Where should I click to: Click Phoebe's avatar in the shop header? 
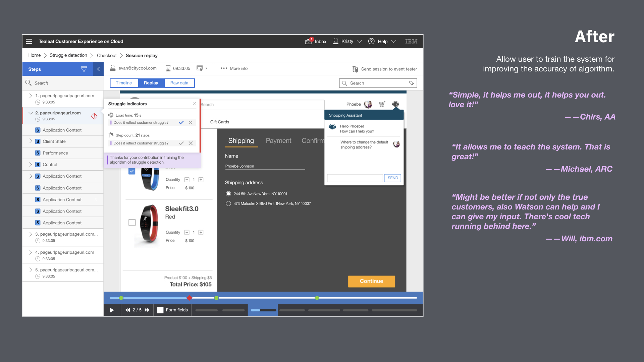coord(368,104)
